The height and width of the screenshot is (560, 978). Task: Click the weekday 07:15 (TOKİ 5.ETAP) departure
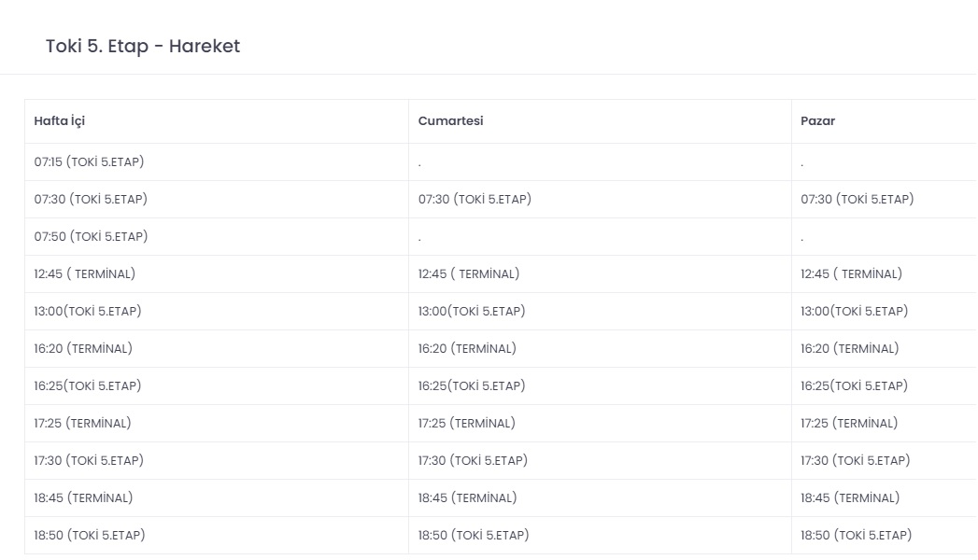click(x=89, y=162)
